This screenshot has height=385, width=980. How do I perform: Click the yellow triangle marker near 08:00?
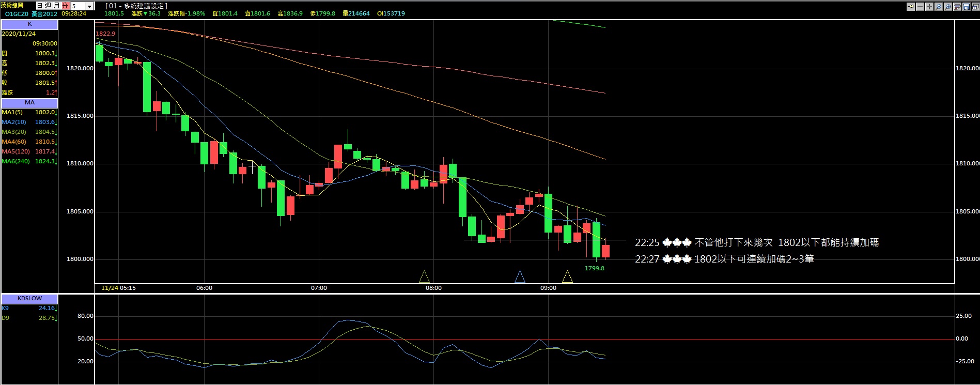coord(424,277)
